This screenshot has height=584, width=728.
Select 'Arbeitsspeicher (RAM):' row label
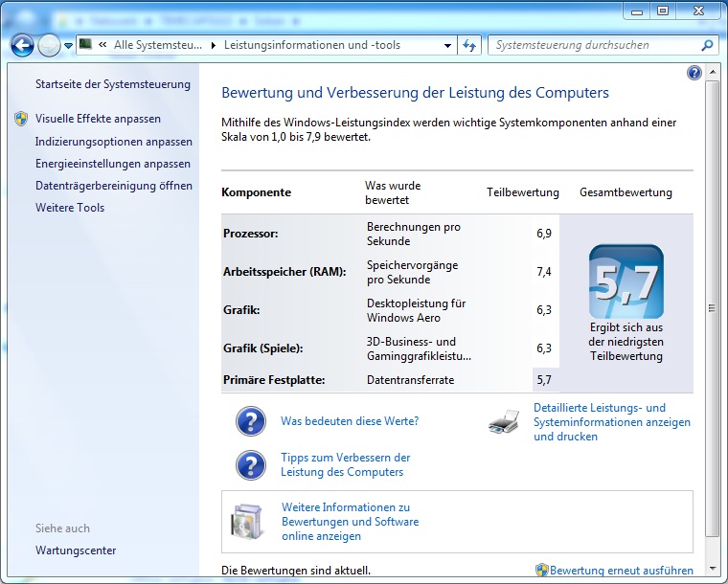(284, 272)
